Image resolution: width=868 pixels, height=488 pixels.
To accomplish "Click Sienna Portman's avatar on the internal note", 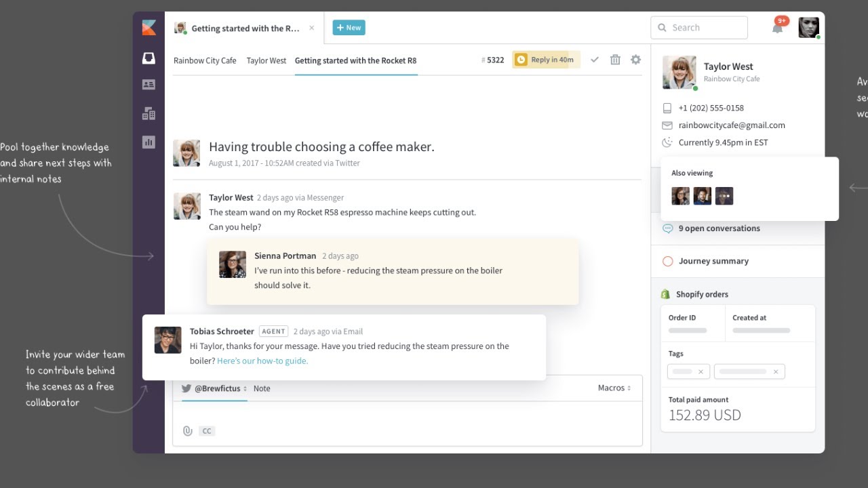I will 233,264.
